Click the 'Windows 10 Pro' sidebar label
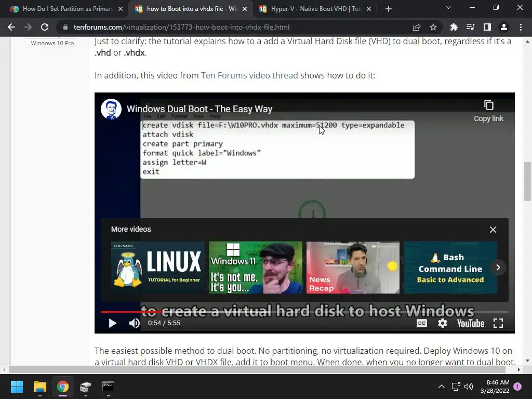The height and width of the screenshot is (399, 532). click(x=52, y=43)
